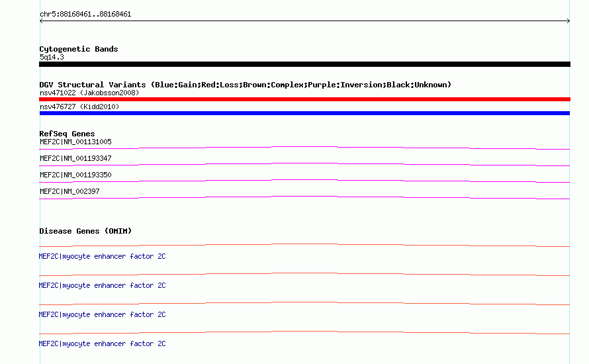
Task: Click the chr5:88168461..88168461 coordinate label
Action: click(x=85, y=15)
